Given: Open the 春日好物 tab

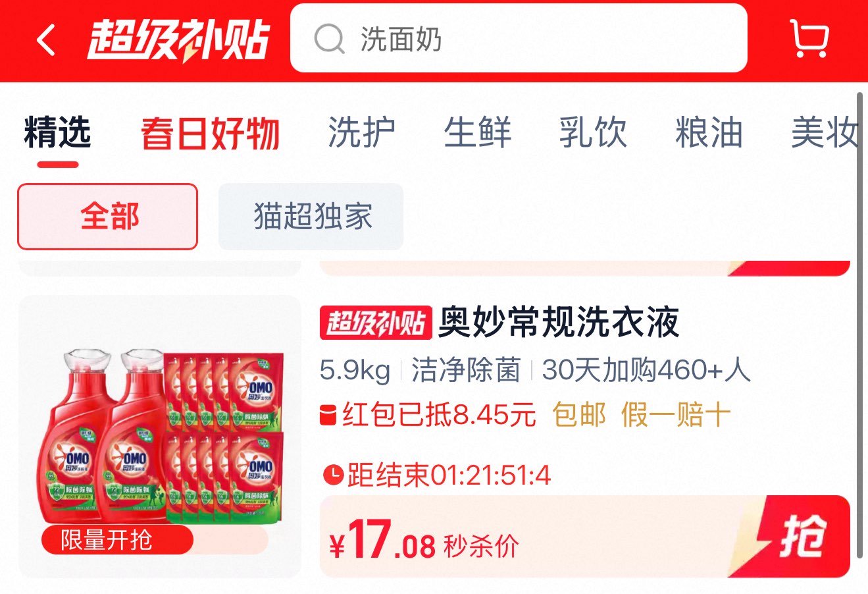Looking at the screenshot, I should click(x=211, y=133).
